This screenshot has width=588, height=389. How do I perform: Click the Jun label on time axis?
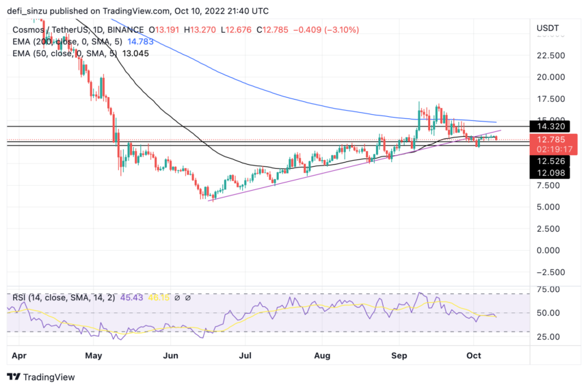pyautogui.click(x=170, y=356)
